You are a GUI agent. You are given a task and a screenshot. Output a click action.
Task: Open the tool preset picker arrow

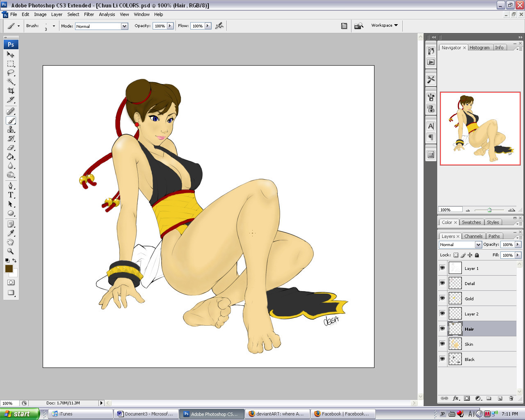(x=18, y=26)
